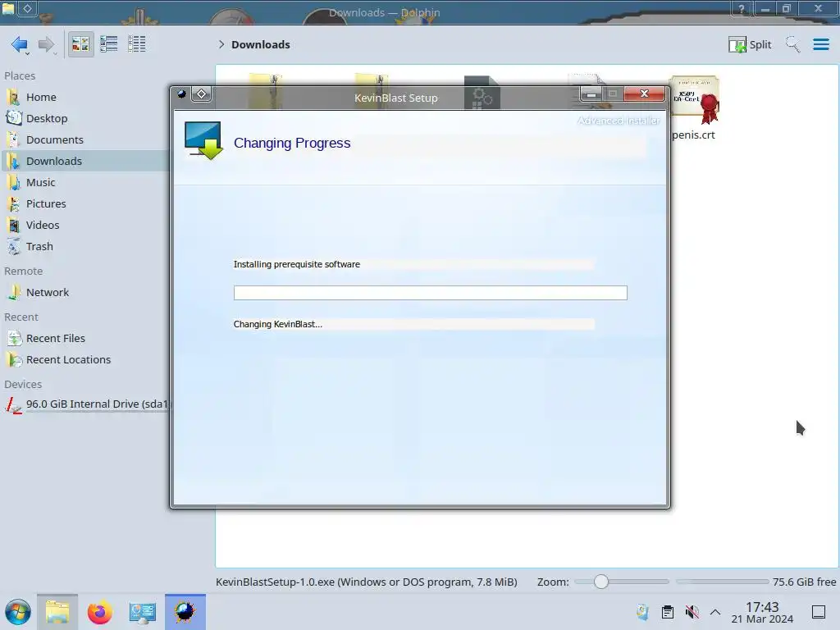Open Network under Remote
Image resolution: width=840 pixels, height=630 pixels.
coord(85,293)
